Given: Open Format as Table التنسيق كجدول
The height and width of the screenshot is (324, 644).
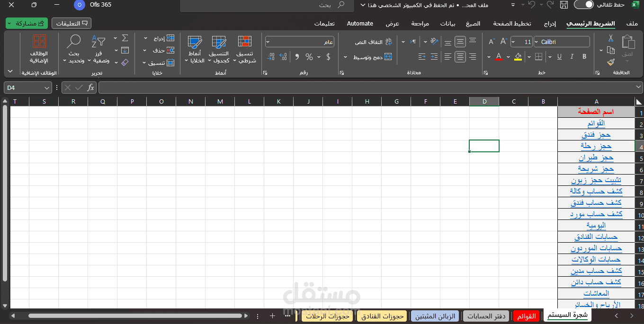Looking at the screenshot, I should (219, 49).
